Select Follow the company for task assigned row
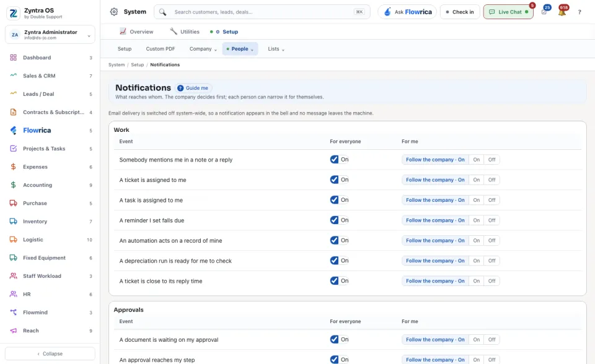Screen dimensions: 595x364 (x=435, y=200)
